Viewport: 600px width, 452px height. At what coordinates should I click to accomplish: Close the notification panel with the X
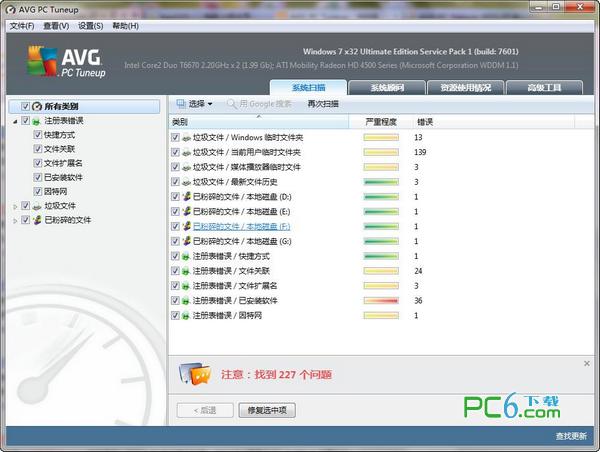point(587,364)
